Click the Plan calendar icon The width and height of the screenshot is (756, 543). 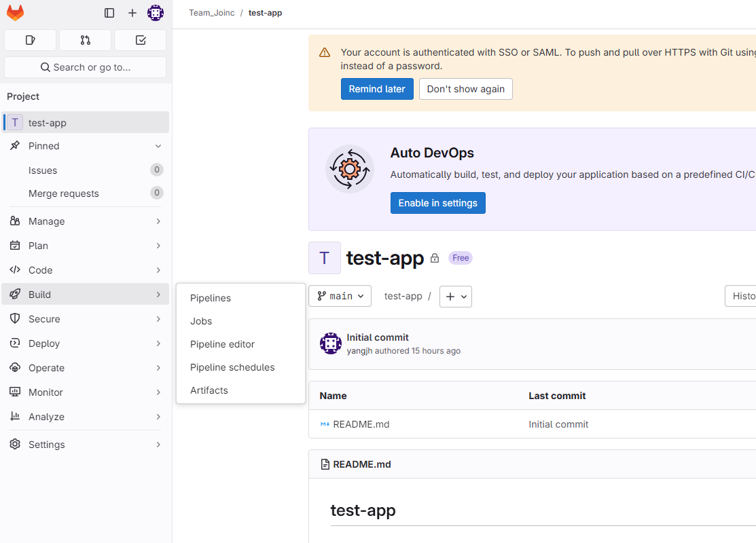tap(15, 246)
